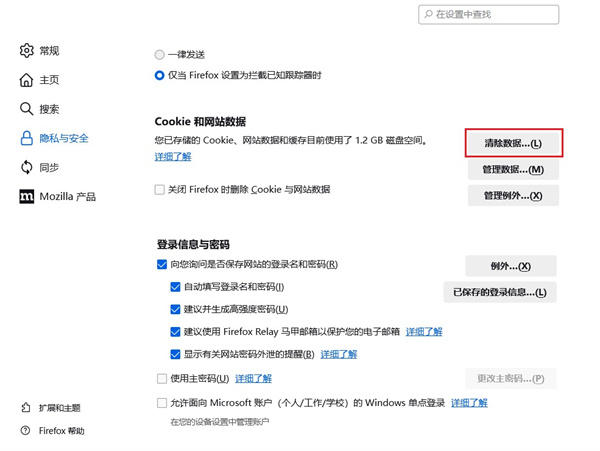The width and height of the screenshot is (600, 451).
Task: Click magnifier icon inside settings search box
Action: [x=428, y=14]
